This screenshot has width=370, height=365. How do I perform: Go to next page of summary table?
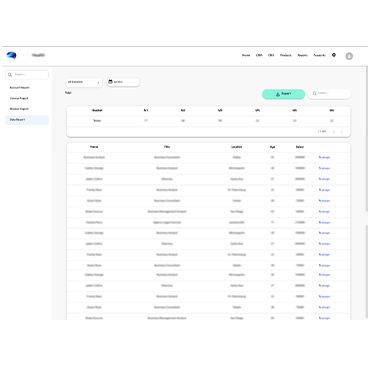pos(341,132)
